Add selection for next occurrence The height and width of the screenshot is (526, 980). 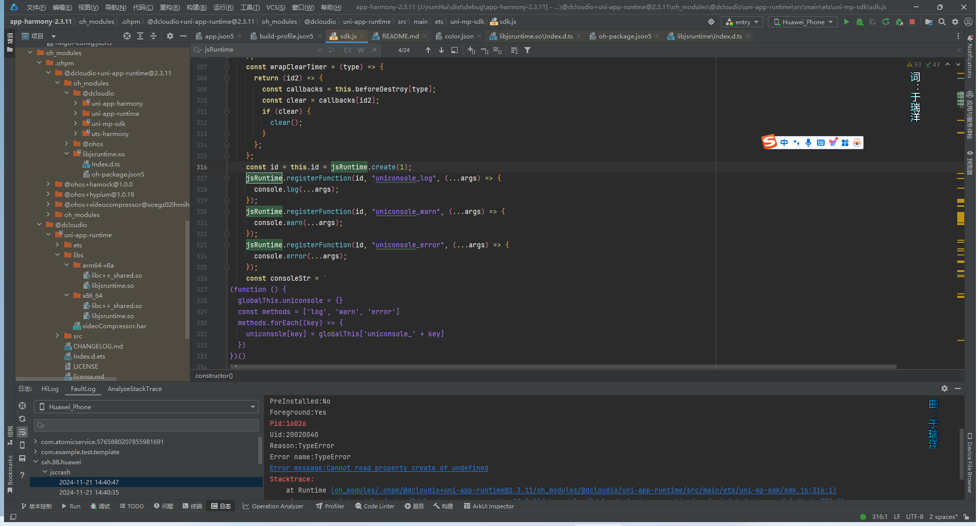(471, 50)
